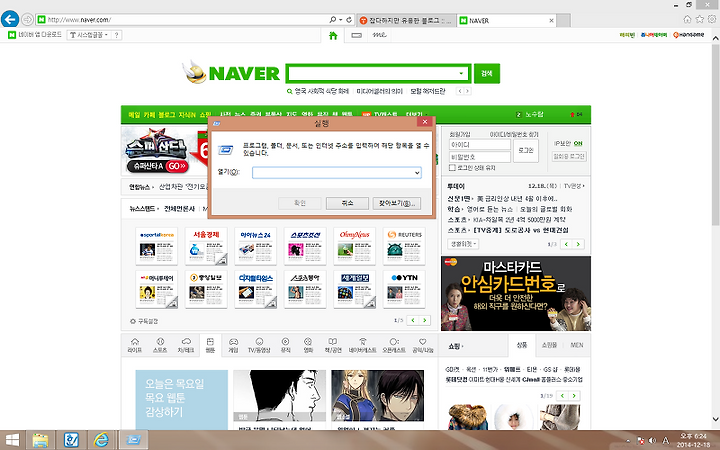Click the 아이디 input field
Image resolution: width=720 pixels, height=450 pixels.
pos(480,145)
